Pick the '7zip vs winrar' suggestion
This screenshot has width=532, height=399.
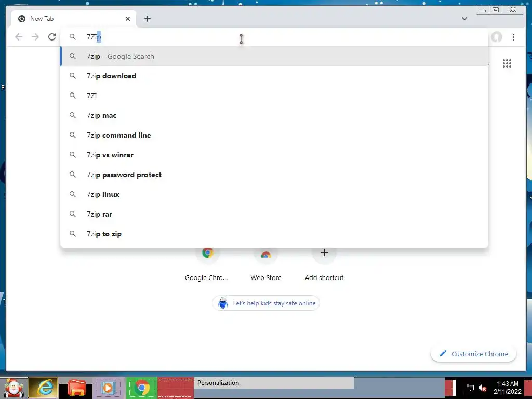coord(274,155)
